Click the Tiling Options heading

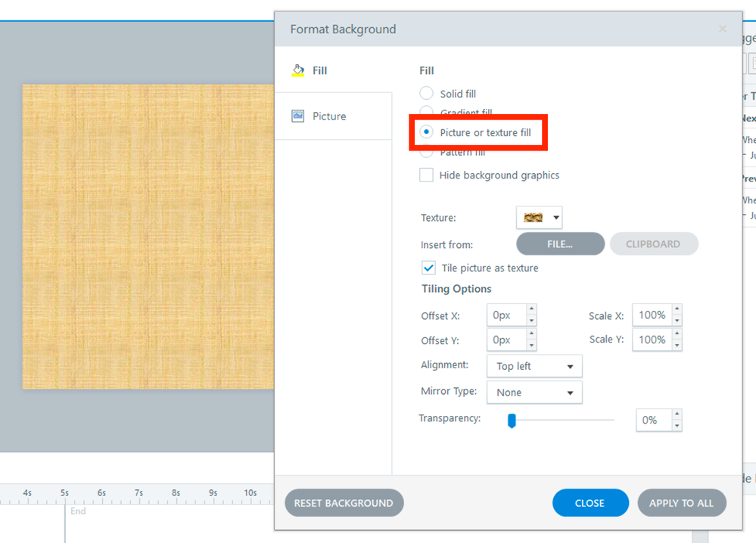456,289
